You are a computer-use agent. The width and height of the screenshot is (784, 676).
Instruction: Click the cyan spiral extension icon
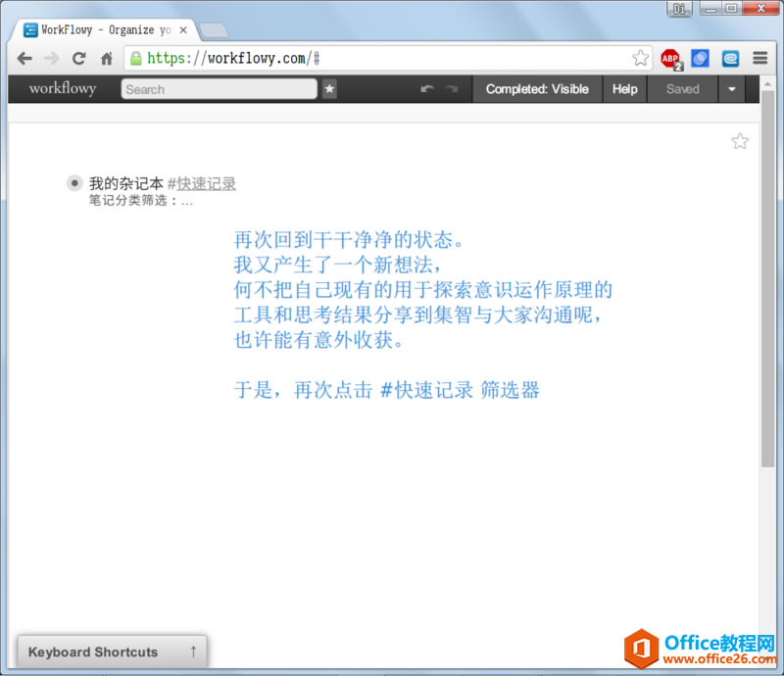(730, 59)
